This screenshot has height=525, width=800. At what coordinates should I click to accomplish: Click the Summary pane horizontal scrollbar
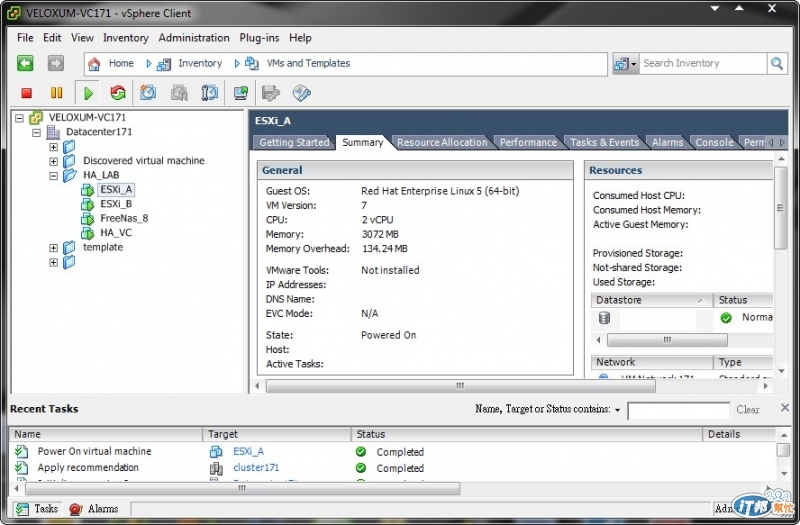coord(460,386)
